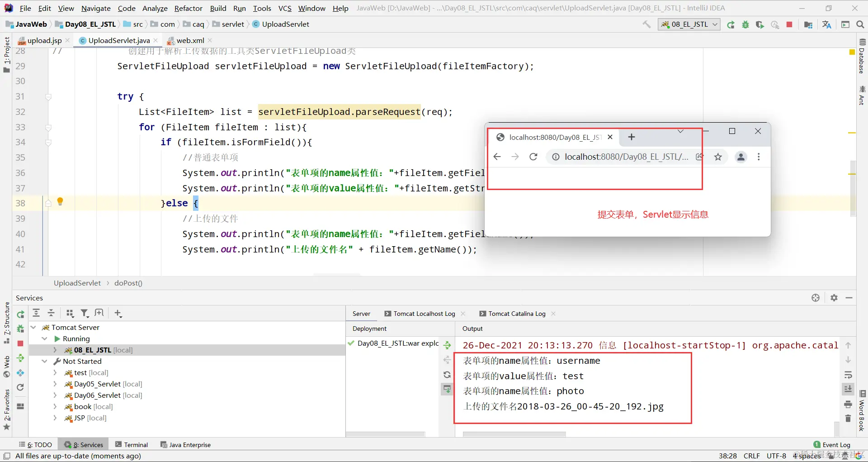Toggle the Database tool window
This screenshot has height=462, width=868.
tap(862, 56)
